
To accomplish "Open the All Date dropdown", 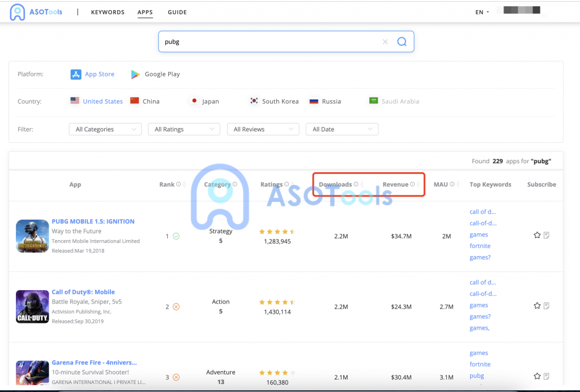I will pyautogui.click(x=342, y=129).
